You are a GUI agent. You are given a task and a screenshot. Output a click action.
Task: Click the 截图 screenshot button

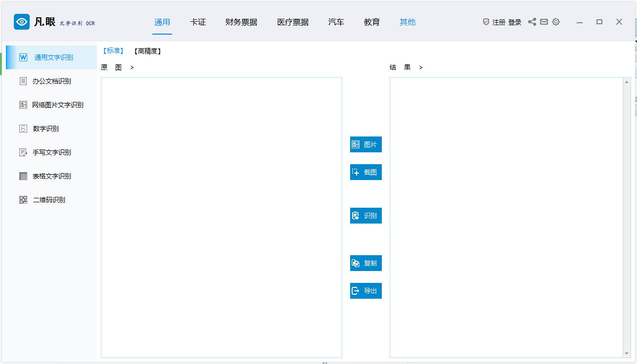pos(366,172)
